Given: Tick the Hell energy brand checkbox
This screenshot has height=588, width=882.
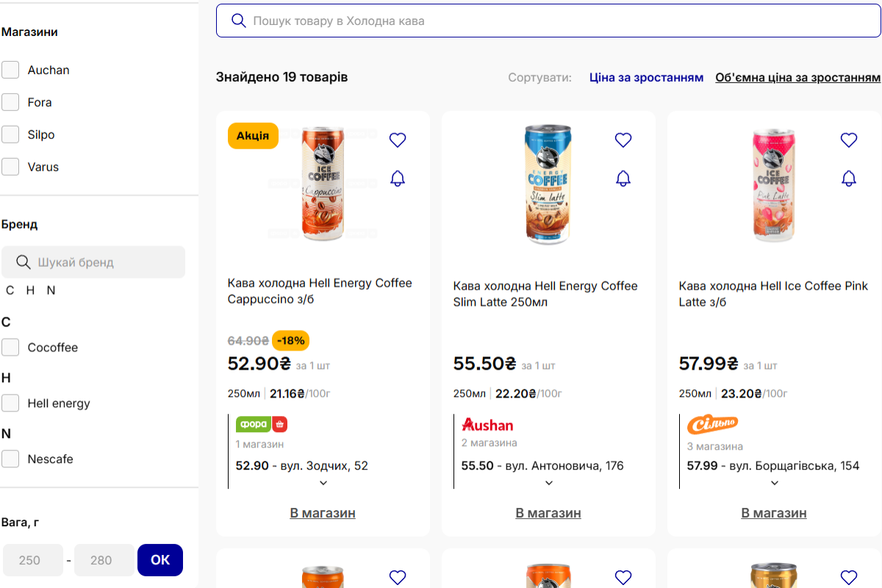Looking at the screenshot, I should 10,403.
